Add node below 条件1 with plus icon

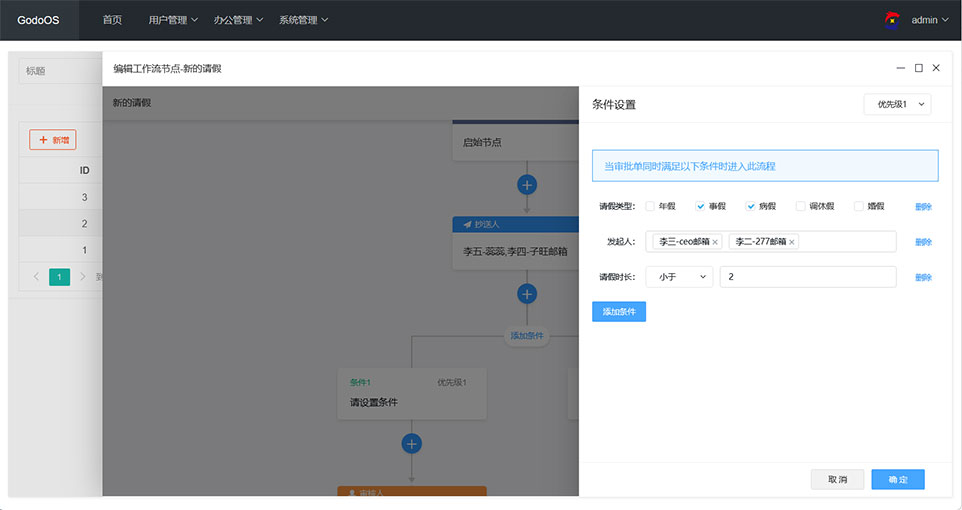[412, 444]
